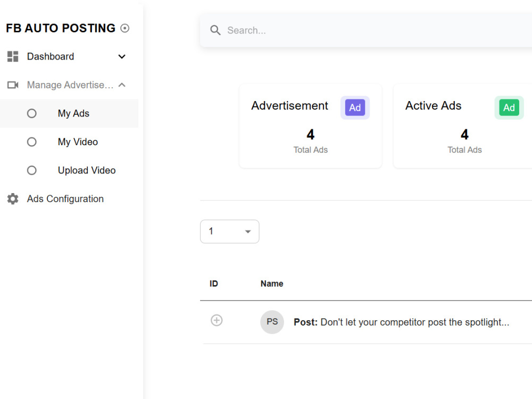This screenshot has width=532, height=399.
Task: Select the Upload Video circle bullet
Action: point(31,170)
